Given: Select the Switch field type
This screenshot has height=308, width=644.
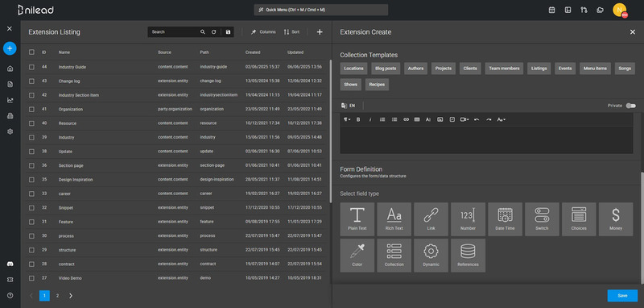Looking at the screenshot, I should click(x=542, y=219).
